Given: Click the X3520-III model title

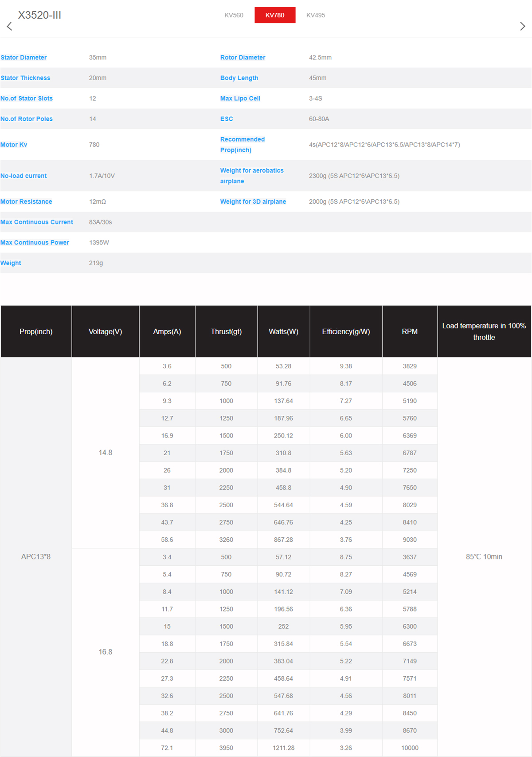Looking at the screenshot, I should pyautogui.click(x=39, y=15).
